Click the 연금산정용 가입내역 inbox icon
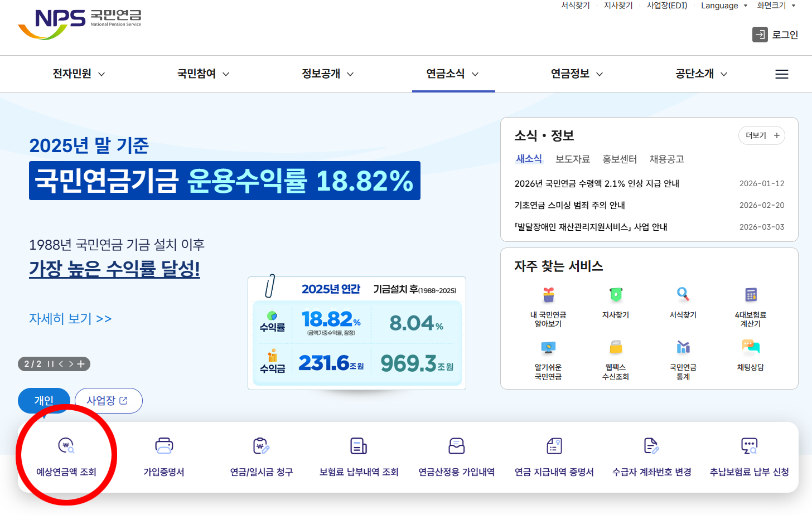812x515 pixels. tap(457, 446)
